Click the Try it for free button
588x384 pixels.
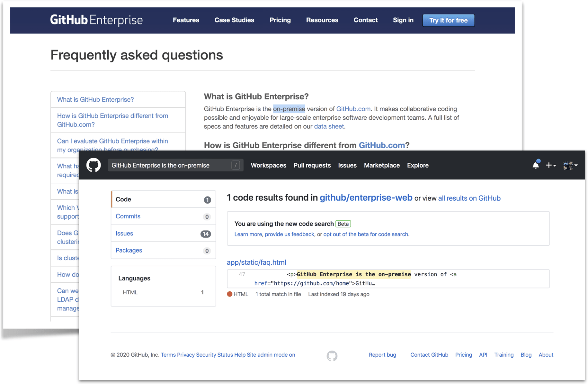[448, 20]
